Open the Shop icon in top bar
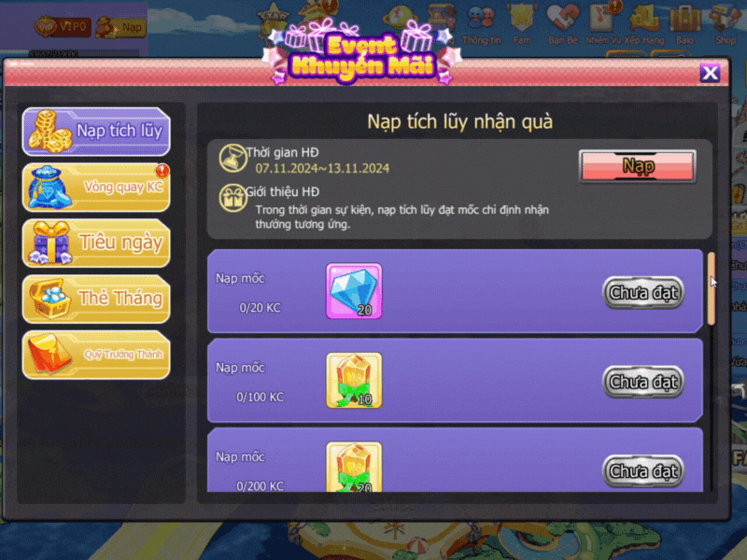The height and width of the screenshot is (560, 747). point(726,25)
